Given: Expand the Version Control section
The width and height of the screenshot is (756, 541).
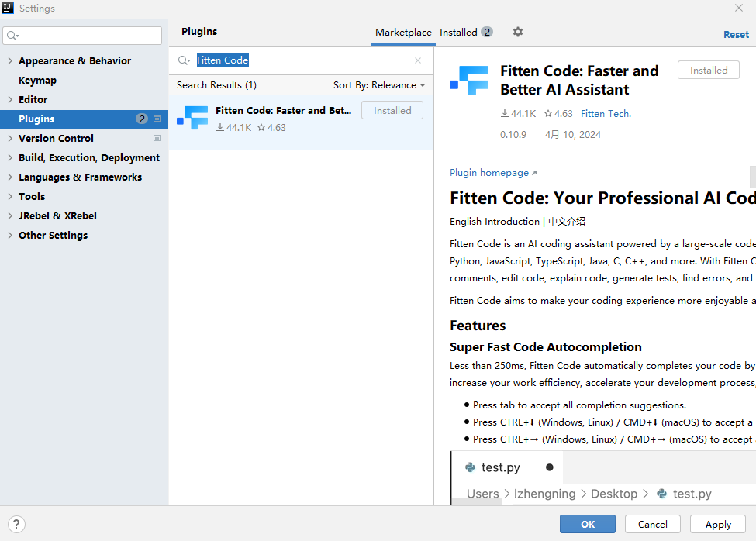Looking at the screenshot, I should click(x=10, y=138).
